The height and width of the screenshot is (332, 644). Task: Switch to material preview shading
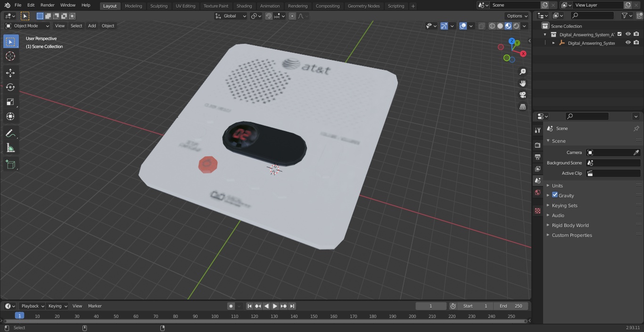point(508,26)
